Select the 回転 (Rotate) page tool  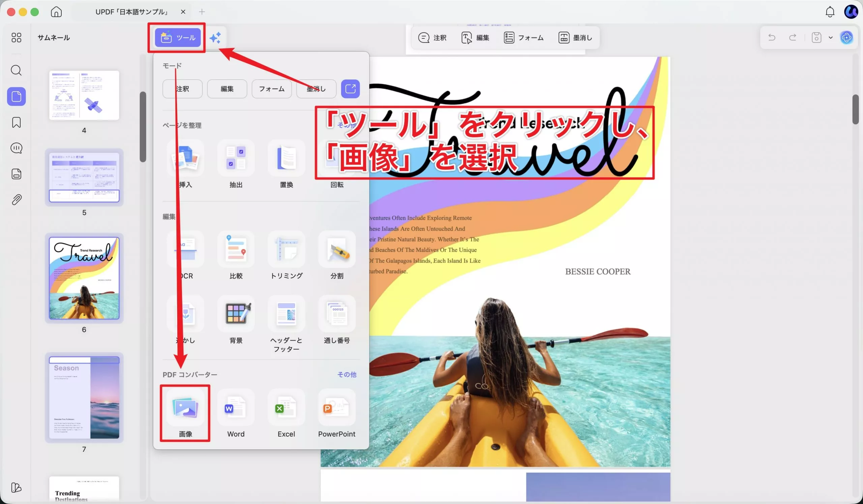pos(337,164)
